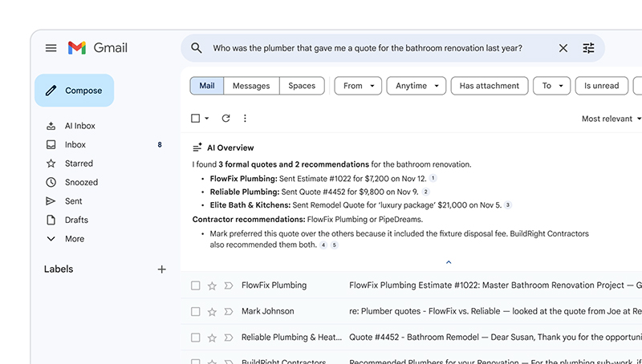
Task: Click the AI Overview sparkle icon
Action: [197, 148]
